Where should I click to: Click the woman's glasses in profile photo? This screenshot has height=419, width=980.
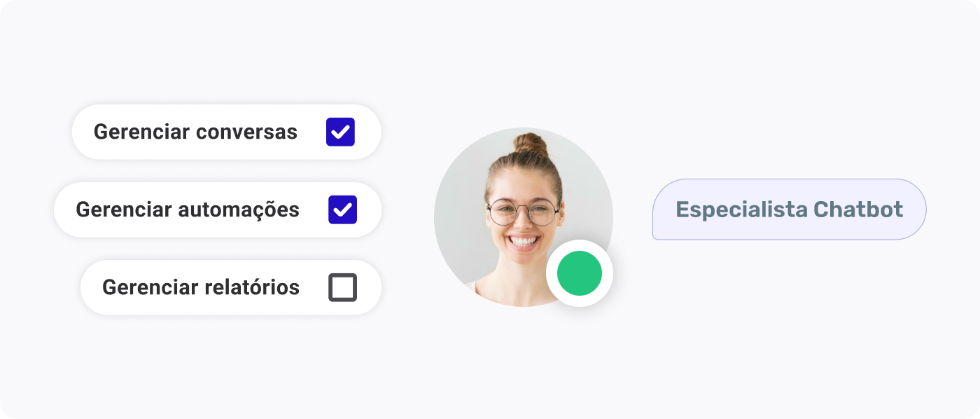(x=524, y=212)
